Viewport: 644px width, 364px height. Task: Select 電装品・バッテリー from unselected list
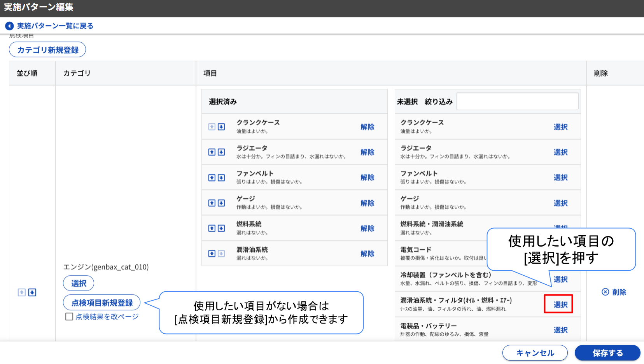click(560, 330)
